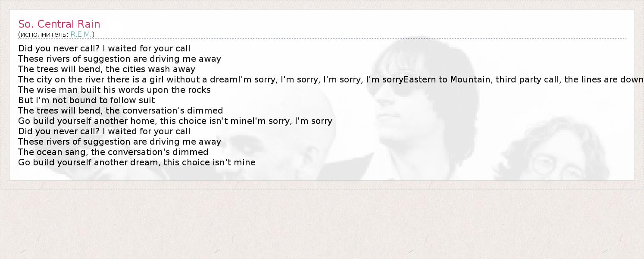
Task: Click "The trees will bend, the conversation's dimmed"
Action: coord(120,111)
